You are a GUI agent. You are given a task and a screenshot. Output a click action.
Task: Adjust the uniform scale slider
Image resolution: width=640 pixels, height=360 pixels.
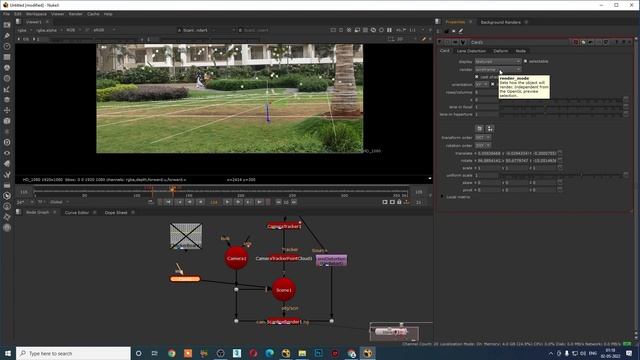coord(561,175)
